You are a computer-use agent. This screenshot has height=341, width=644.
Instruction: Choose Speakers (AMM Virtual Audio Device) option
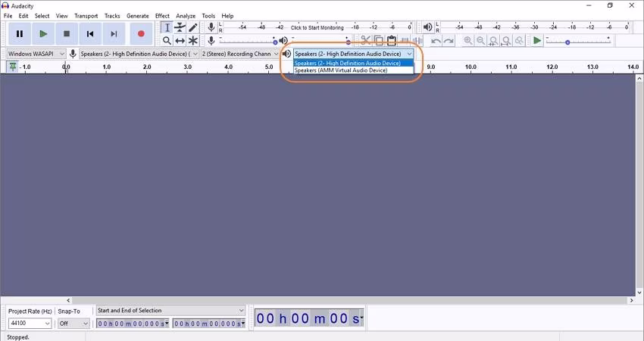pos(354,70)
